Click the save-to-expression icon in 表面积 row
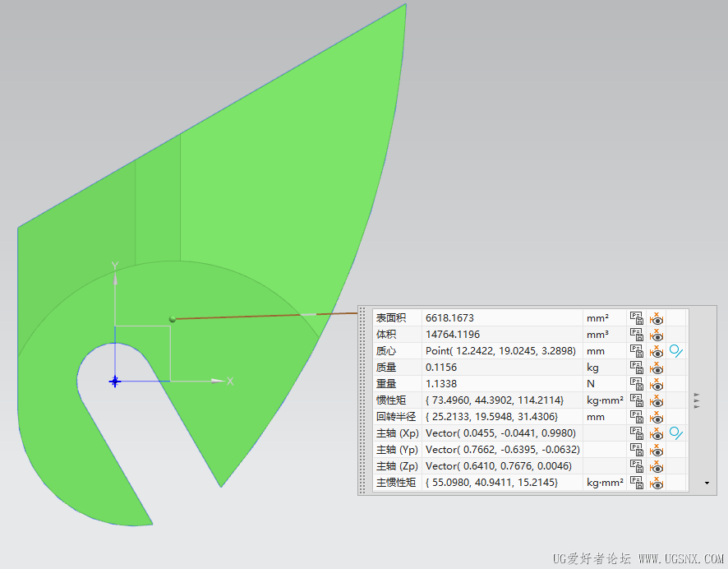 tap(636, 318)
